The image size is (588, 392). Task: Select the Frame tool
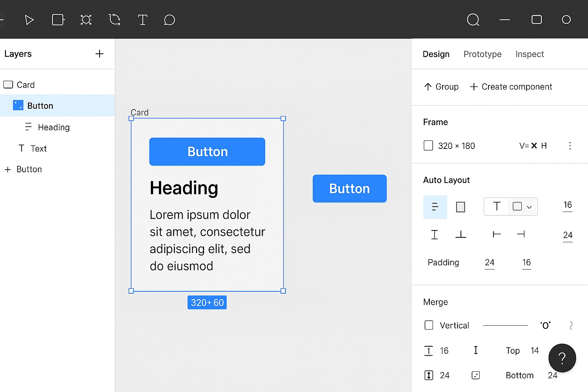pyautogui.click(x=58, y=20)
